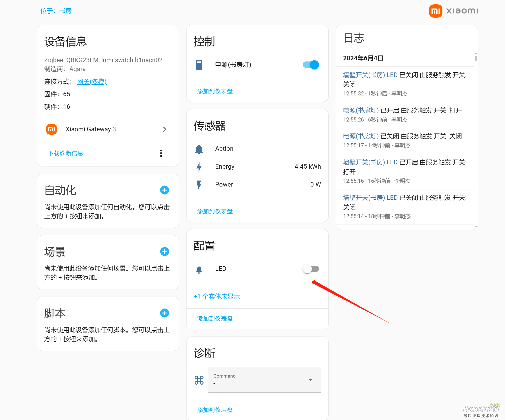Open 墙壁开关(书房) LED link in 12:55:16 log

pyautogui.click(x=370, y=162)
